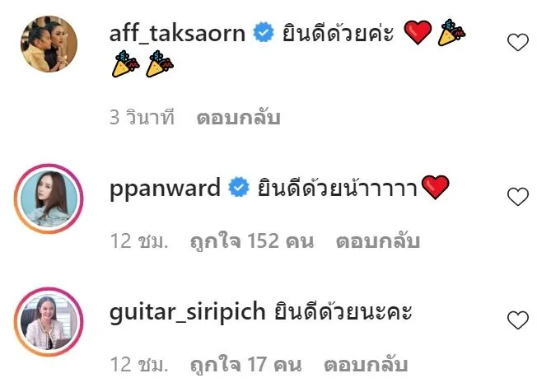Click the red heart emoji in ppanward's comment
Viewport: 537px width, 392px height.
pos(436,187)
